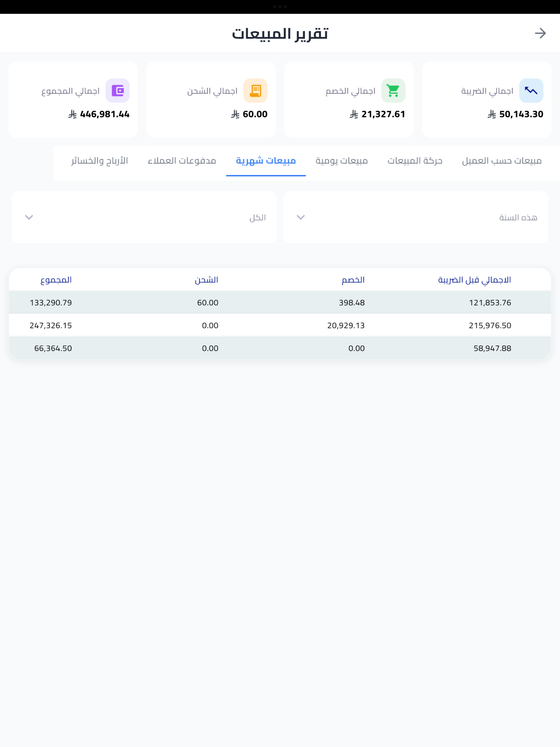Click the orange receipt shipping icon
This screenshot has width=560, height=747.
255,91
